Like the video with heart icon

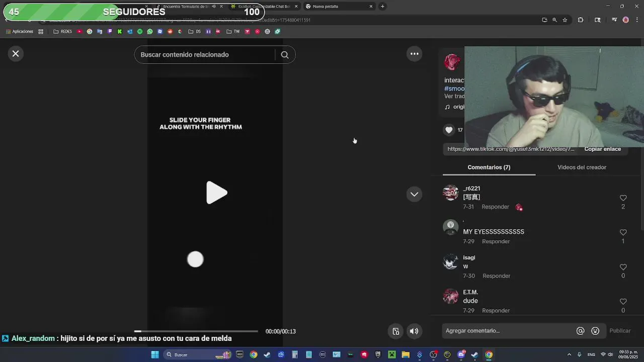pyautogui.click(x=449, y=130)
